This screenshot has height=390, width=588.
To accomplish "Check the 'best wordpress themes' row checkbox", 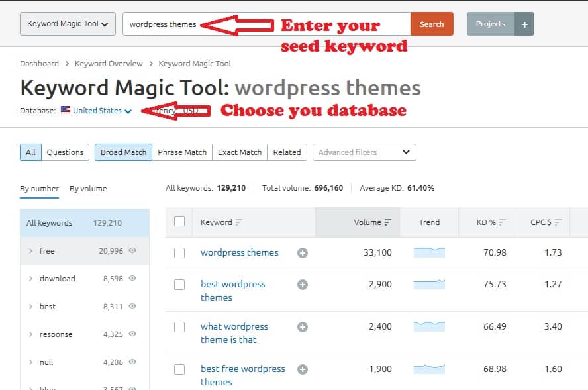I will click(179, 285).
